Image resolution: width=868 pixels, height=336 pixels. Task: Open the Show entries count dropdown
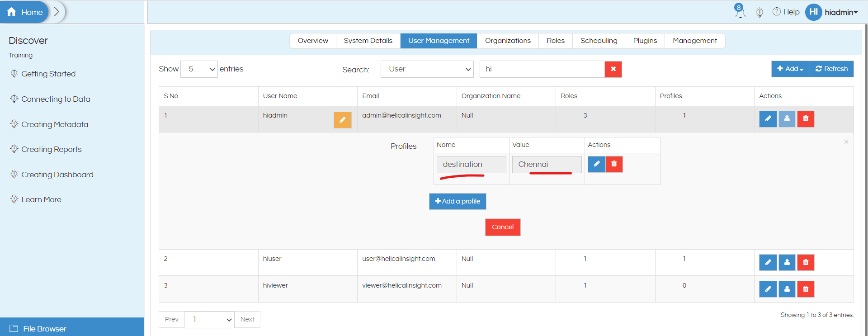[x=199, y=69]
